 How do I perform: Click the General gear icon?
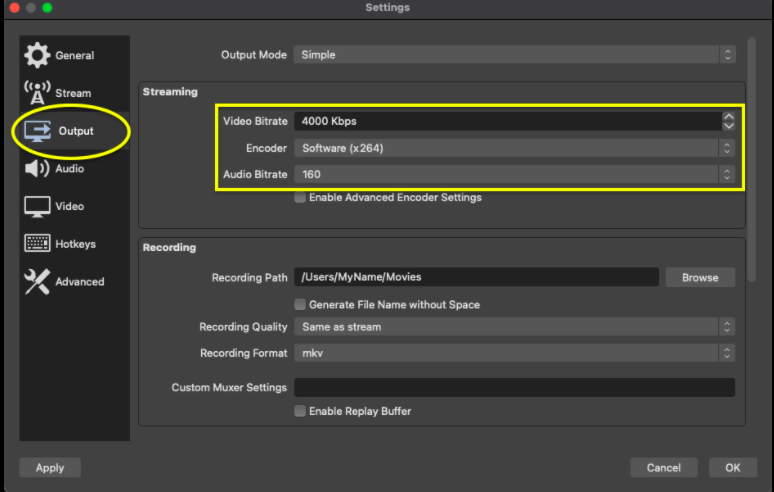pyautogui.click(x=37, y=55)
